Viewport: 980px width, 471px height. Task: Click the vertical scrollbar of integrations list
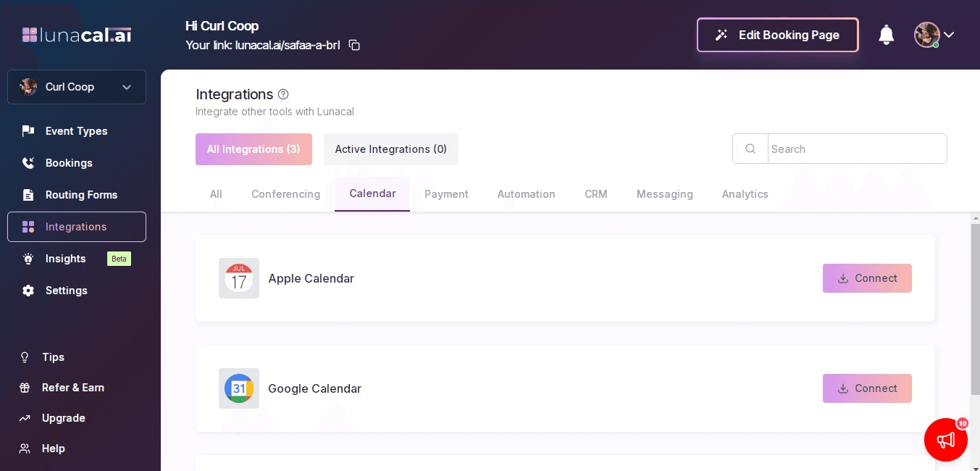tap(975, 310)
